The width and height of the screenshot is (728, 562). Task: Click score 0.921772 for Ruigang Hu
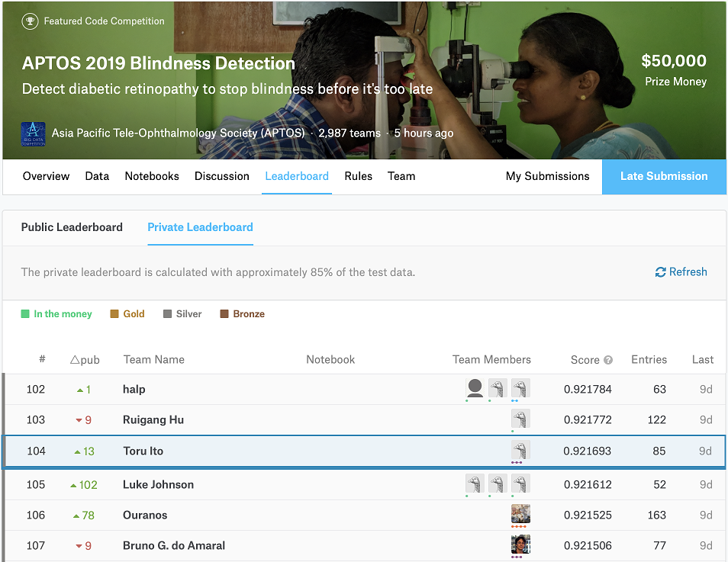tap(588, 420)
